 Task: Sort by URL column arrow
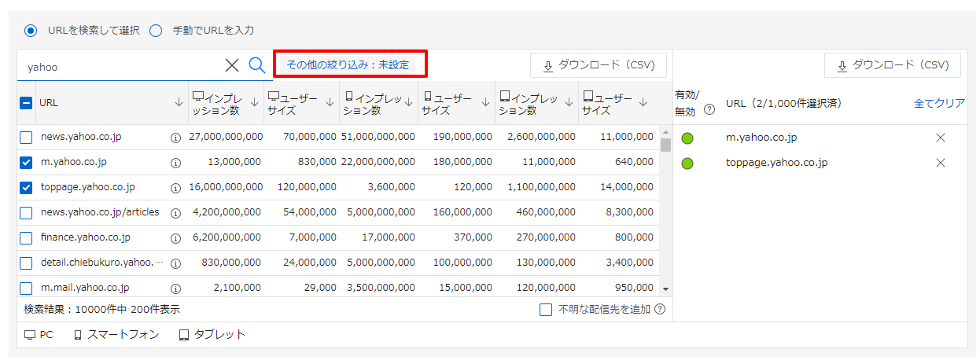[179, 102]
